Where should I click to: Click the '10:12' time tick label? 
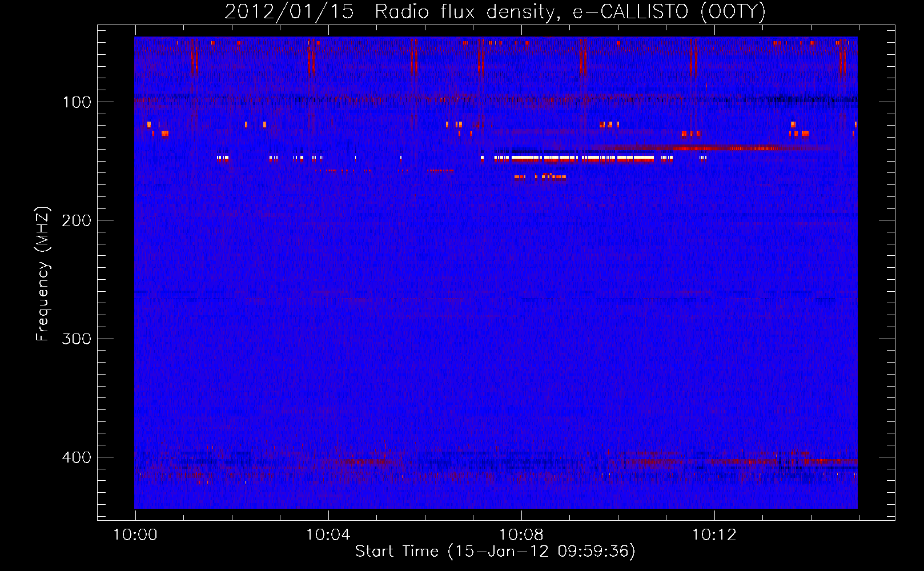pyautogui.click(x=714, y=535)
